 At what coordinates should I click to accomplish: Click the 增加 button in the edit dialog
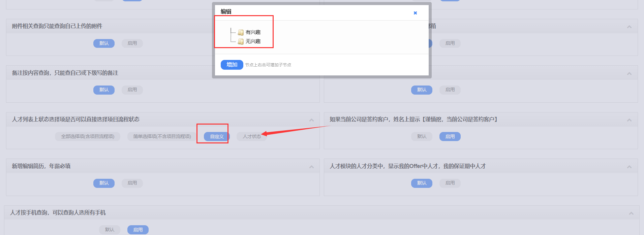[232, 65]
